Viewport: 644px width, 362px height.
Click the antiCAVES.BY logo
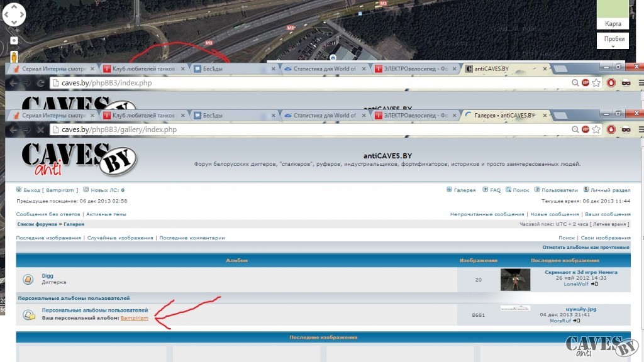pos(79,159)
